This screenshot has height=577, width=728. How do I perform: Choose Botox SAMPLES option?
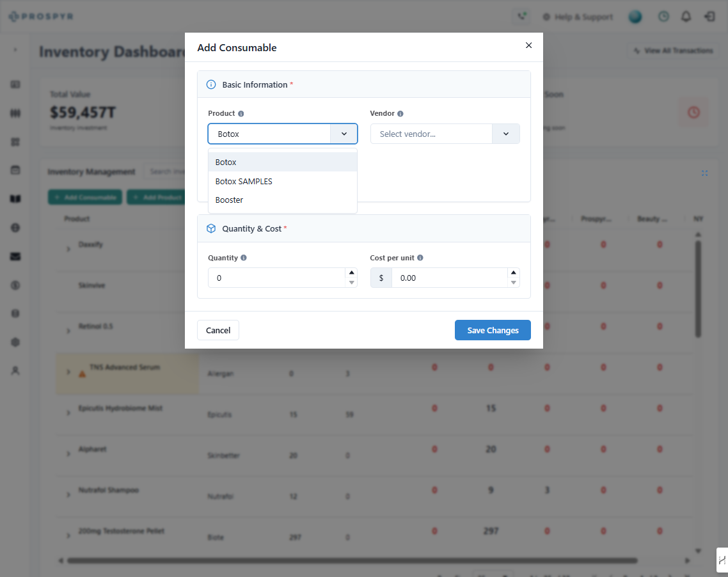283,181
